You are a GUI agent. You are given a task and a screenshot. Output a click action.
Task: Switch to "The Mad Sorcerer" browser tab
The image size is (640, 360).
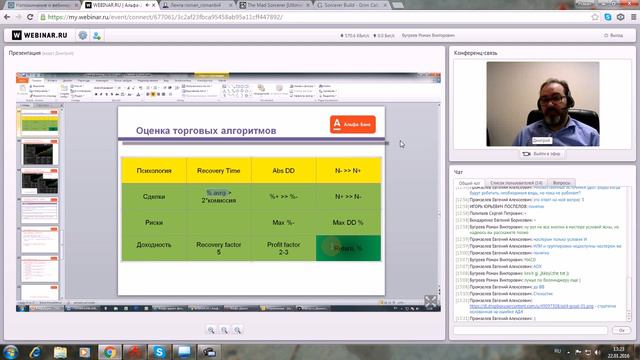(274, 5)
